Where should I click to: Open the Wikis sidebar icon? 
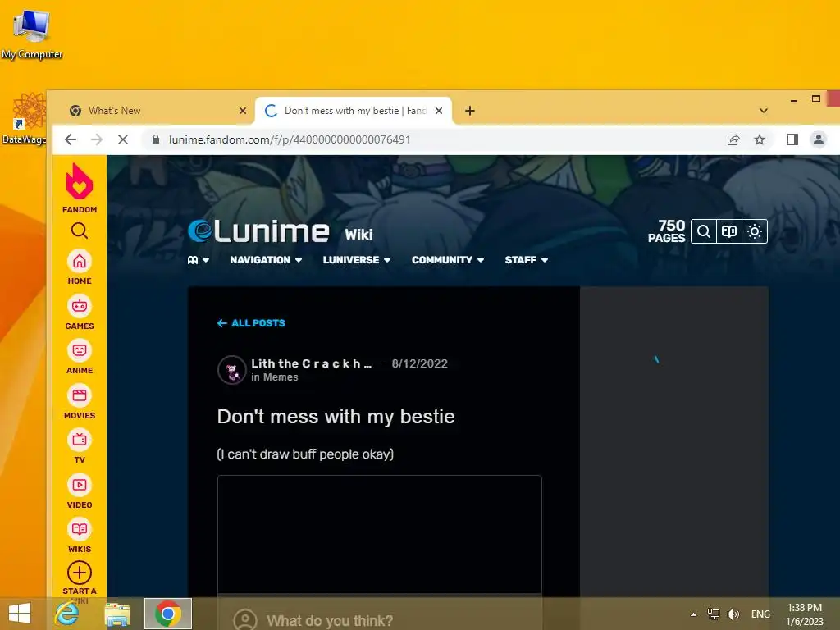[80, 529]
